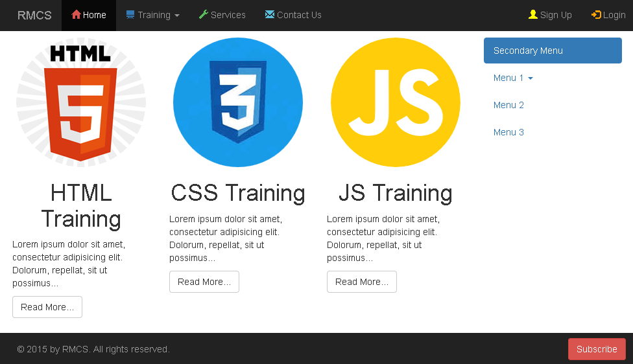Click the RMCS brand link
633x364 pixels.
(34, 16)
